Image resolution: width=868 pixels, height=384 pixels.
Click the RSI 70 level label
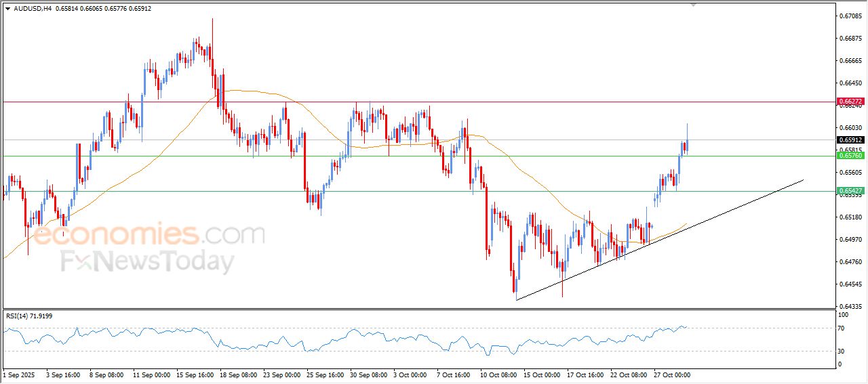(x=843, y=328)
